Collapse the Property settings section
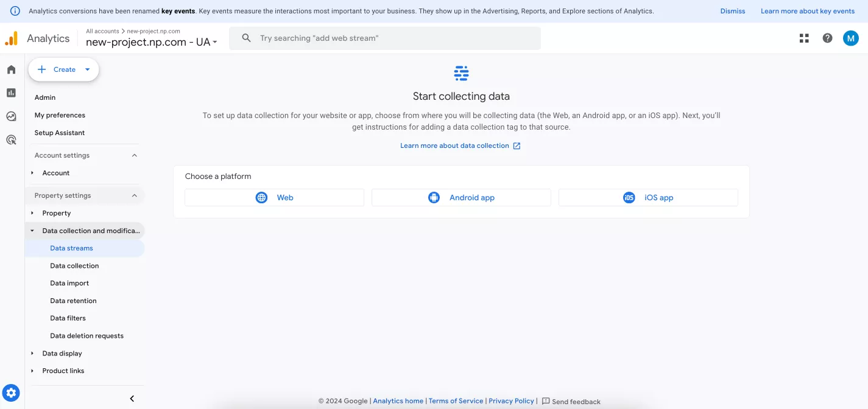The width and height of the screenshot is (868, 409). click(135, 195)
